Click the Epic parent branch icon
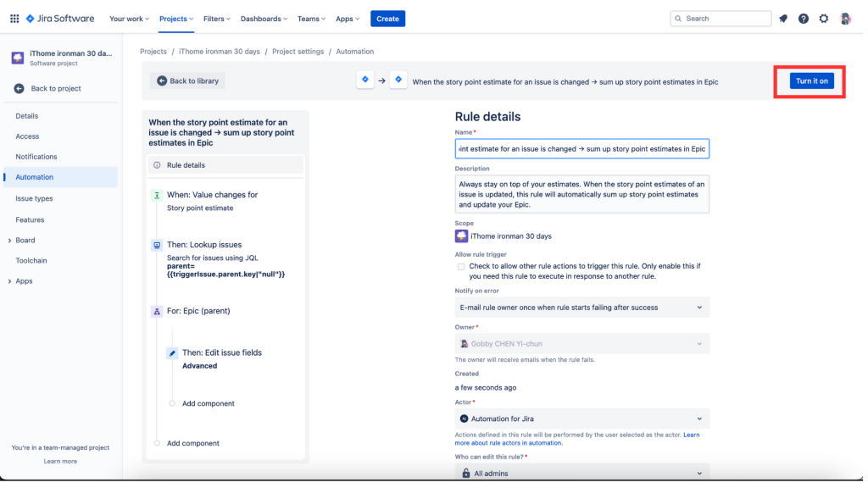868x488 pixels. click(157, 312)
